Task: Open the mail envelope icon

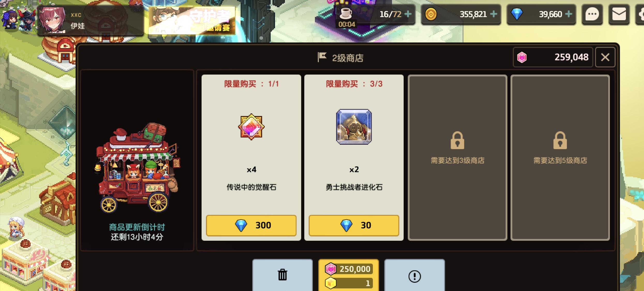Action: tap(619, 14)
